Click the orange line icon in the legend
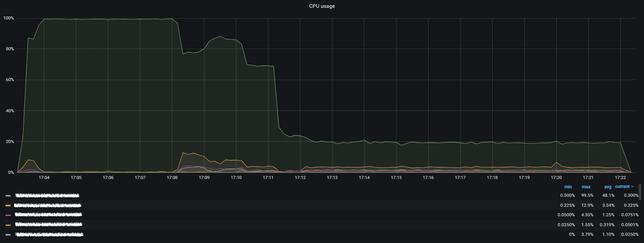 click(x=7, y=205)
